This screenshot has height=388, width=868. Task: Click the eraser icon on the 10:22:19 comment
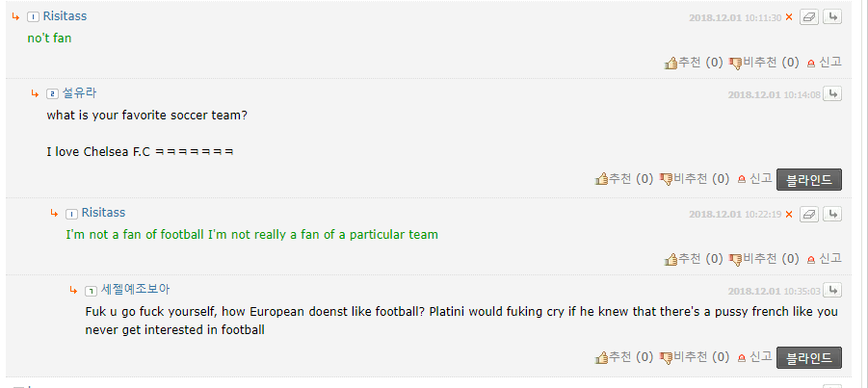(809, 214)
